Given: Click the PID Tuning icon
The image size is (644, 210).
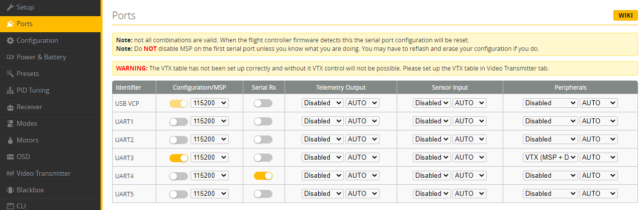Looking at the screenshot, I should 10,90.
